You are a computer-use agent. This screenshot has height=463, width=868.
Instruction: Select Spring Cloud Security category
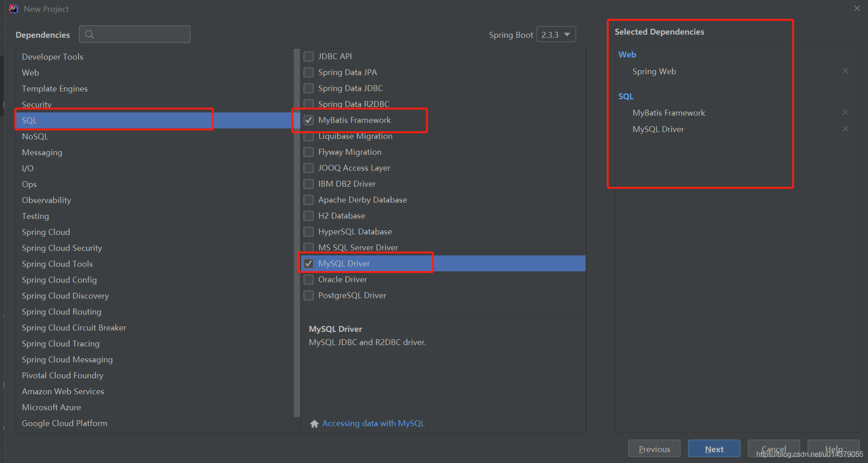coord(155,248)
